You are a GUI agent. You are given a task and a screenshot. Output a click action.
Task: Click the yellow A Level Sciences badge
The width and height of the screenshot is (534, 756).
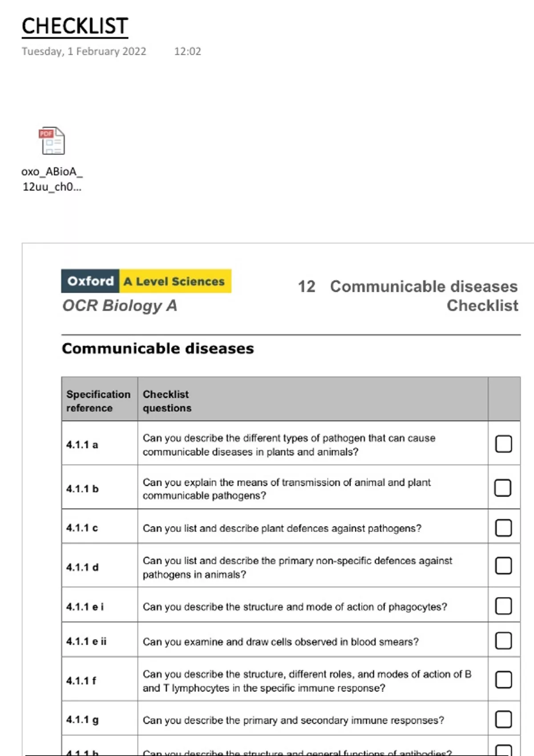click(x=175, y=281)
